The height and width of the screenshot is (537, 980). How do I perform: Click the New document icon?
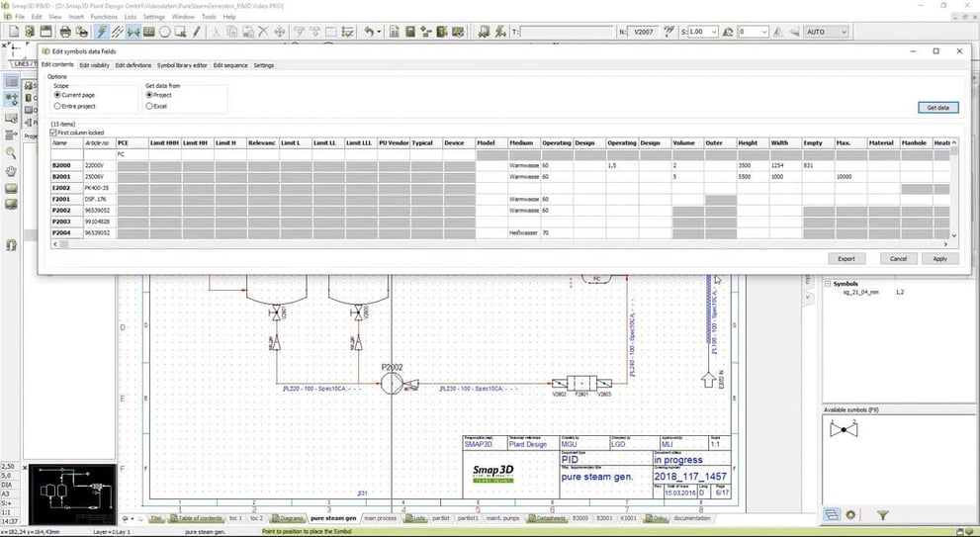[14, 32]
